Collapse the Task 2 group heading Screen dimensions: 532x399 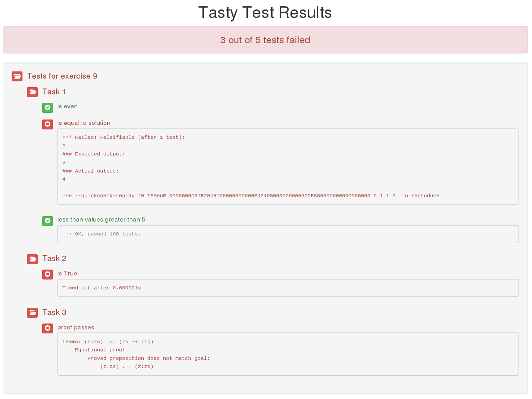pos(54,258)
